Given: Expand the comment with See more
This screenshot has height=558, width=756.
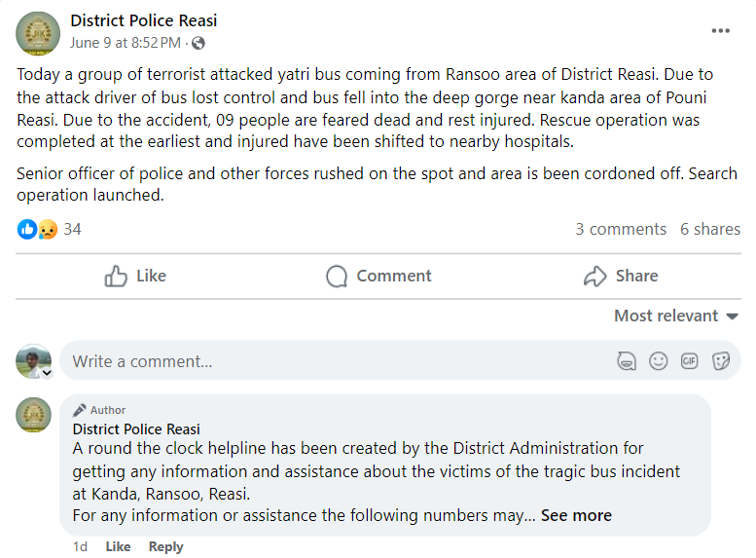Looking at the screenshot, I should click(576, 515).
